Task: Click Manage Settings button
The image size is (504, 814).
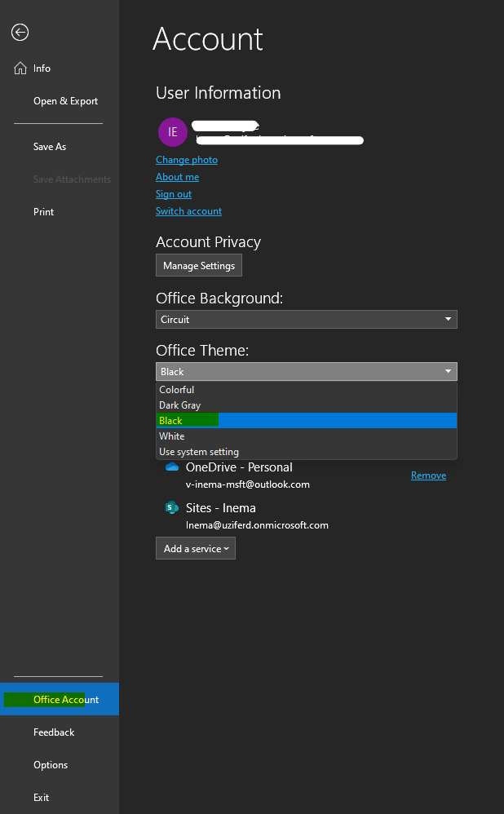Action: pos(199,265)
